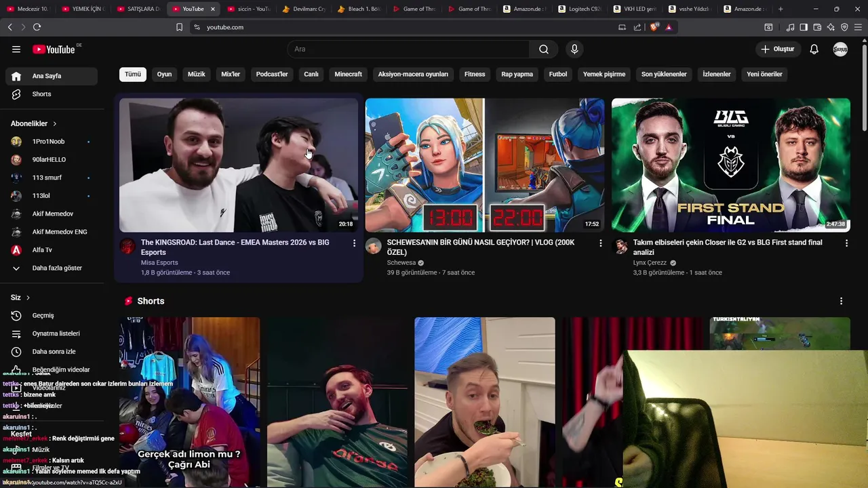Start voice search with microphone icon

point(574,49)
